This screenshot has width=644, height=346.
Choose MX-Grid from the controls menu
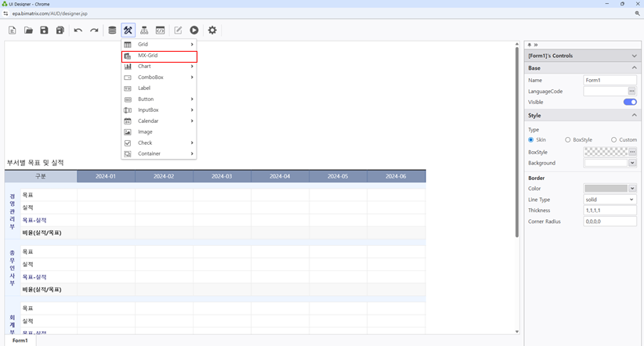[x=159, y=56]
